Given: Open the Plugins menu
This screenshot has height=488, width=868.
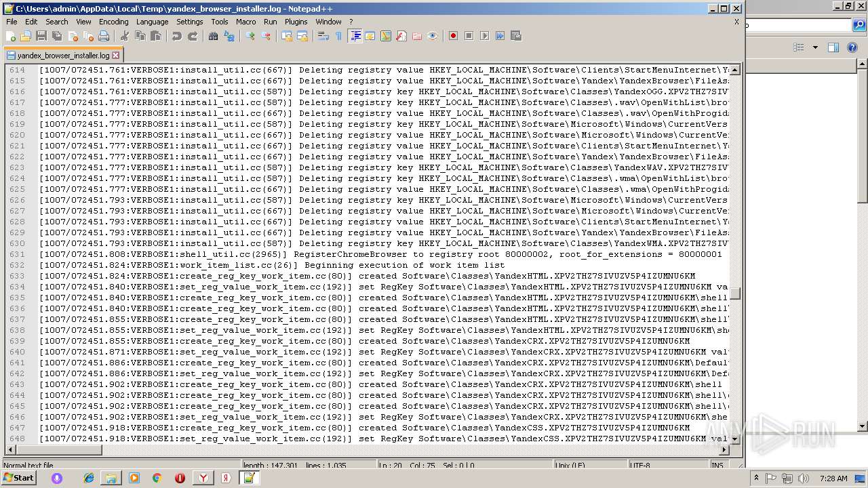Looking at the screenshot, I should (296, 22).
